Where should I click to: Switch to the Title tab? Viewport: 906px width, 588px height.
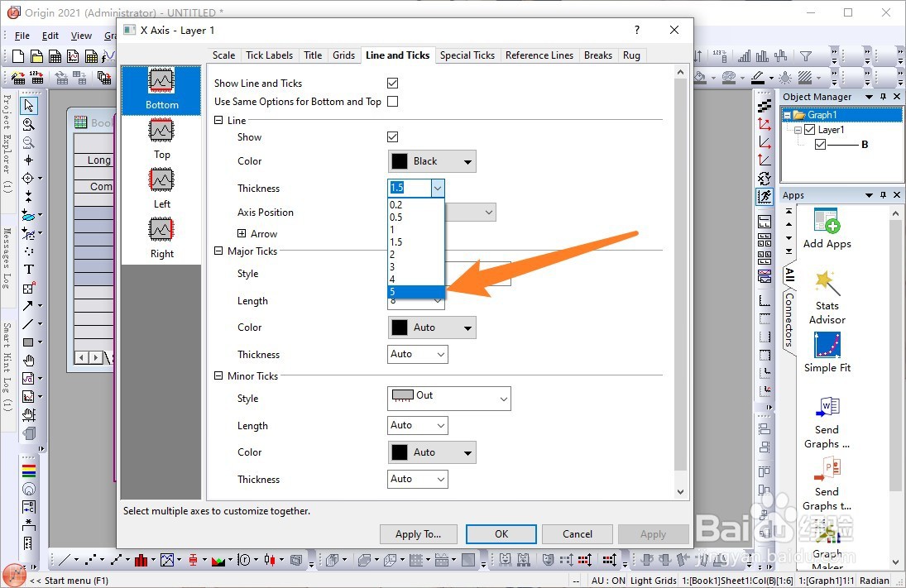(313, 55)
